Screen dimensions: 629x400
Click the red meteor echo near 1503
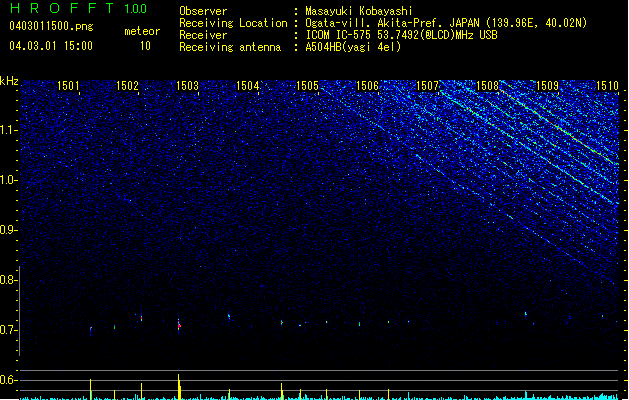pyautogui.click(x=179, y=325)
